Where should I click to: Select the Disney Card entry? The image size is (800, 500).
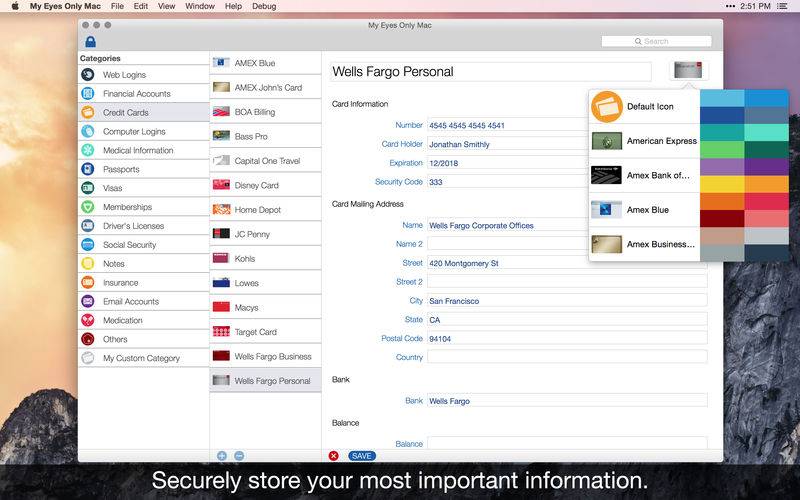[265, 185]
